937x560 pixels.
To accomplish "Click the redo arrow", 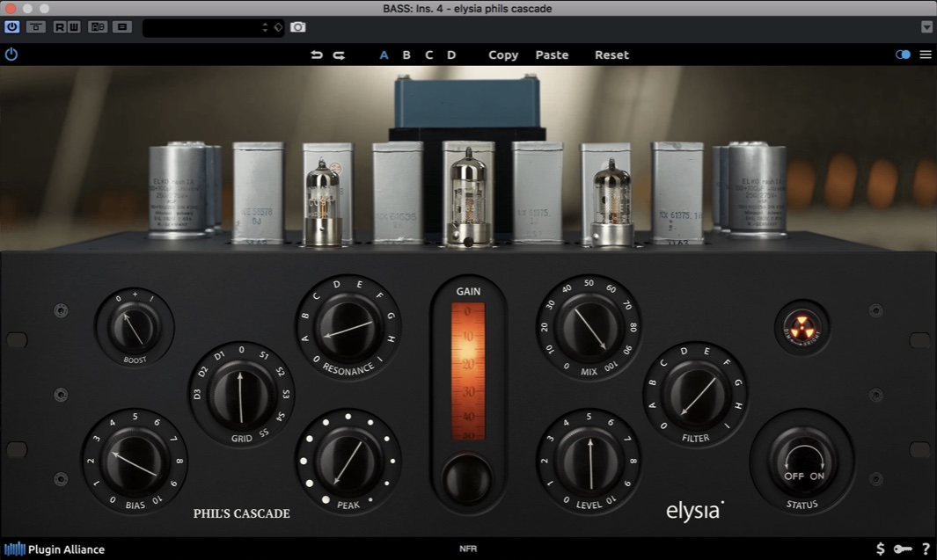I will [x=339, y=55].
